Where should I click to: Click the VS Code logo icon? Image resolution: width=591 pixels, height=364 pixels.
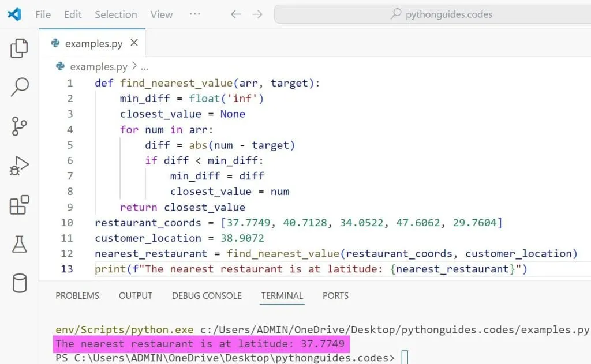14,14
